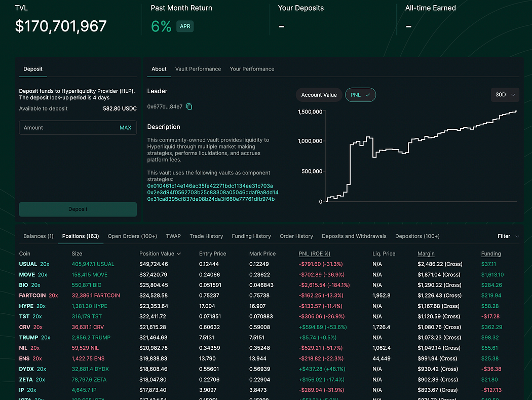
Task: Click the Coin column header
Action: pyautogui.click(x=24, y=253)
